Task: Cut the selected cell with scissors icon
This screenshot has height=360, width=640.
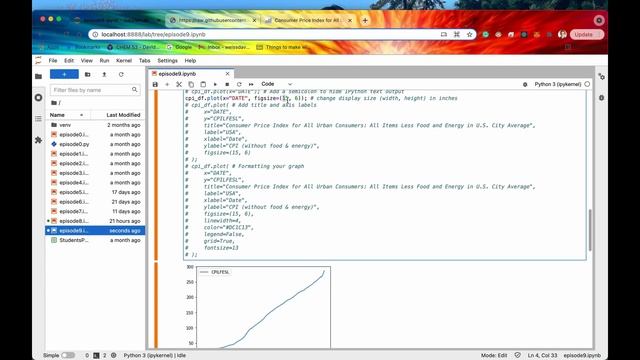Action: (x=179, y=84)
